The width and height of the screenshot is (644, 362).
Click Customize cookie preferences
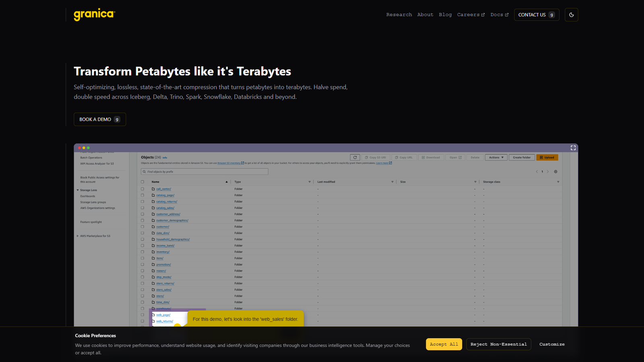(552, 344)
